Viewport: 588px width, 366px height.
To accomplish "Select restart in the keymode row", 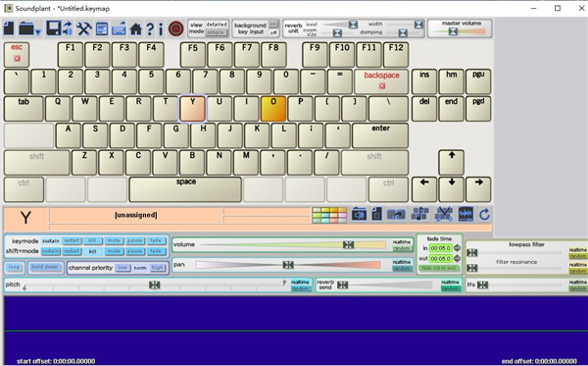I will [72, 240].
